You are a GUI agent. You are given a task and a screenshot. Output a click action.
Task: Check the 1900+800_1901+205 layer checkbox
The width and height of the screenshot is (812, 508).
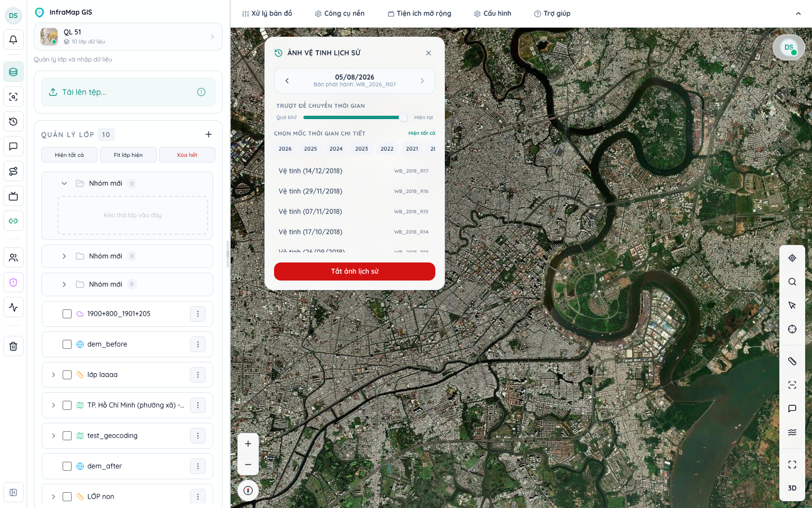[67, 314]
